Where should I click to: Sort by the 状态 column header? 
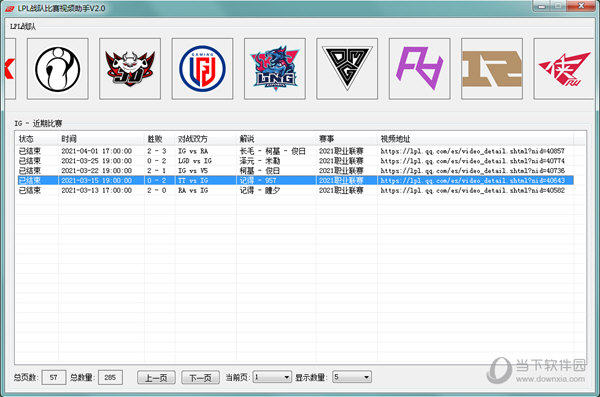coord(37,139)
